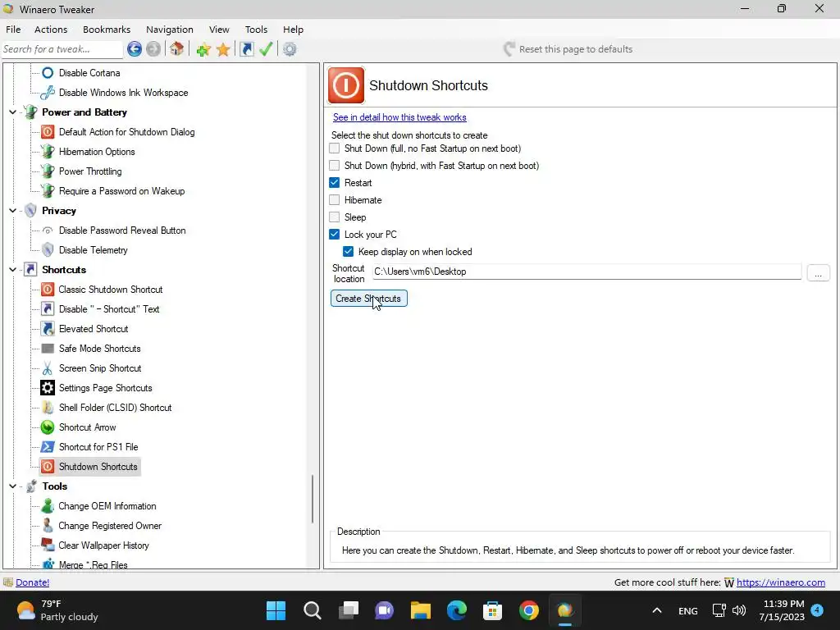Click the Create Shortcuts button
This screenshot has height=630, width=840.
point(368,299)
